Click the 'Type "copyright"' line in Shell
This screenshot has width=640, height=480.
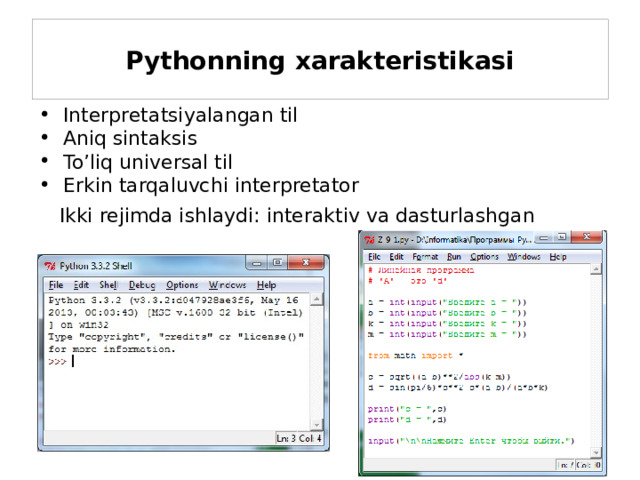(x=176, y=337)
